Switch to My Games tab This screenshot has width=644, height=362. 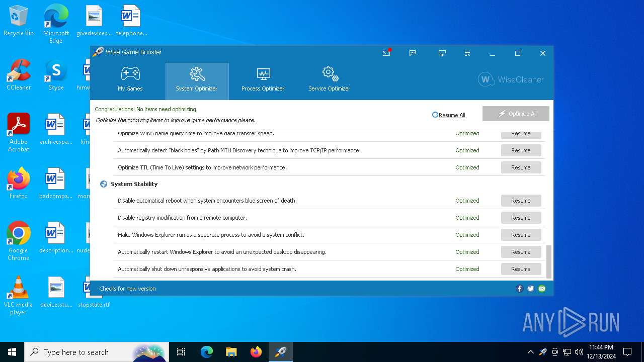130,80
